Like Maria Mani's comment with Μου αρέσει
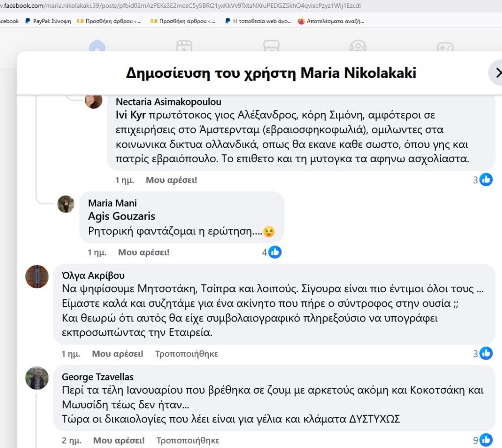Image resolution: width=502 pixels, height=448 pixels. (x=144, y=252)
